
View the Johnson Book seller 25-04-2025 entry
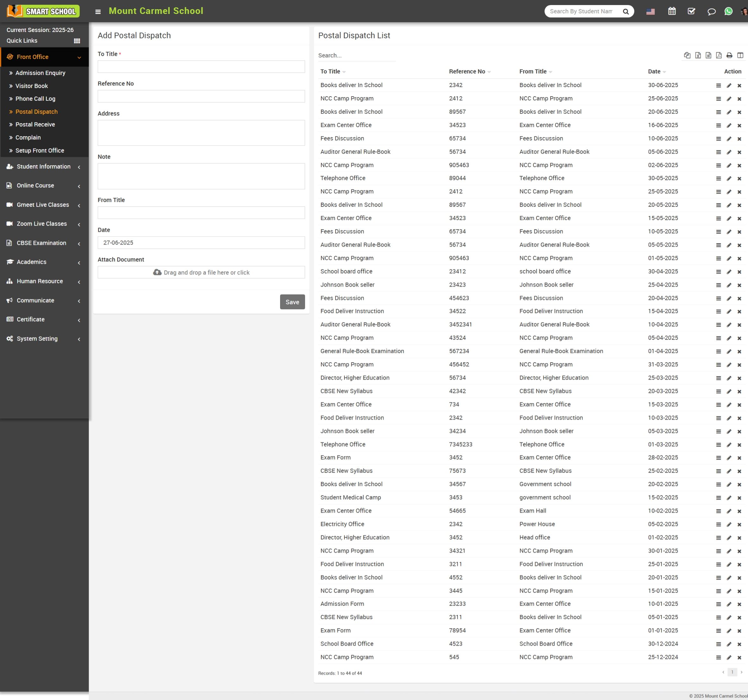[x=718, y=285]
